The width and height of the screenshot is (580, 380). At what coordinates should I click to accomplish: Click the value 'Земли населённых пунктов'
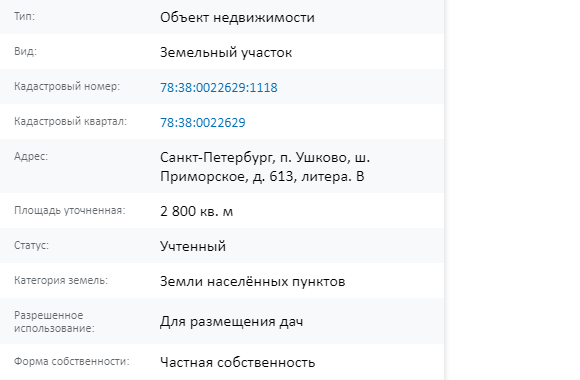point(253,282)
